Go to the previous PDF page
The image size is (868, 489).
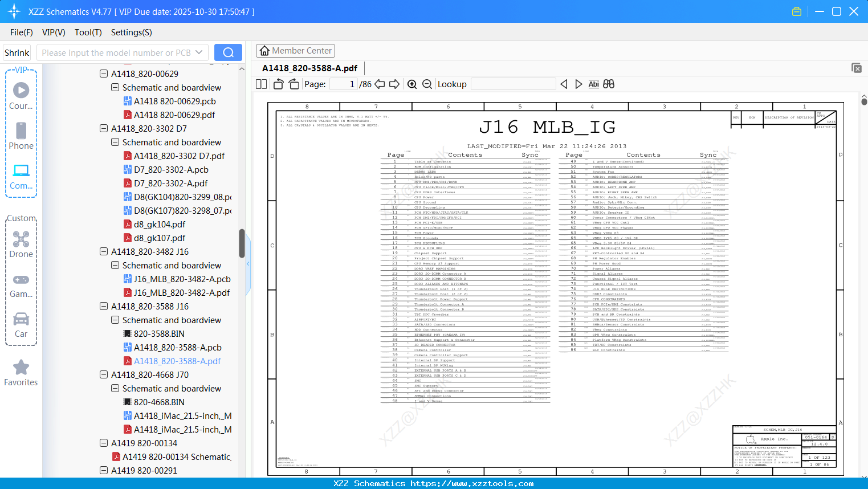(380, 84)
